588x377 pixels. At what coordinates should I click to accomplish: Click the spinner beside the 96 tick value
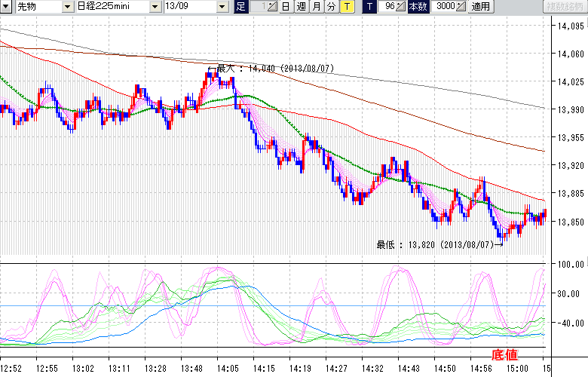(x=402, y=7)
